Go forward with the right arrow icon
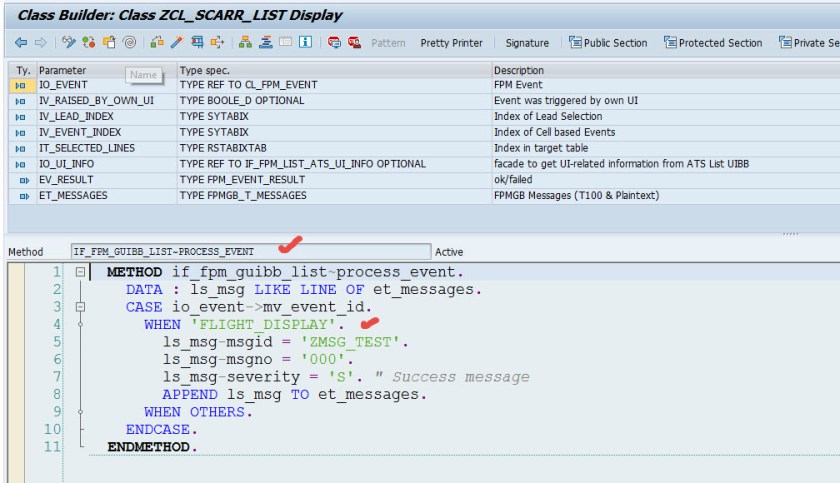 point(41,42)
